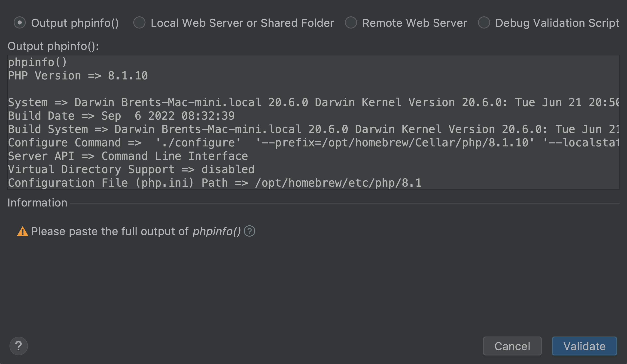Viewport: 627px width, 364px height.
Task: Click the Server API => Command Line Interface line
Action: [x=128, y=156]
